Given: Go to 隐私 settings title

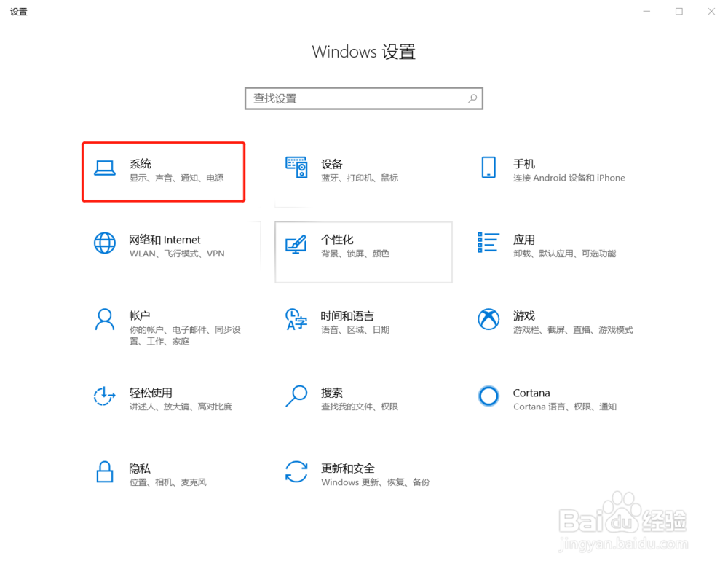Looking at the screenshot, I should click(140, 468).
